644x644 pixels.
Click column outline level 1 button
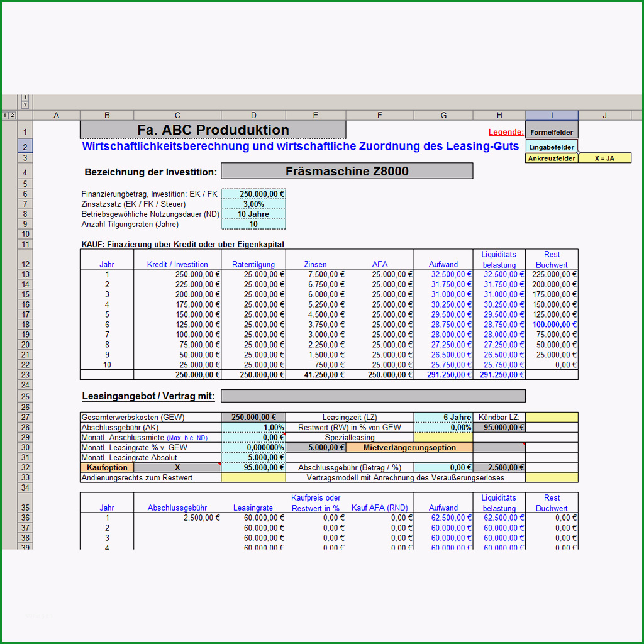[x=25, y=97]
